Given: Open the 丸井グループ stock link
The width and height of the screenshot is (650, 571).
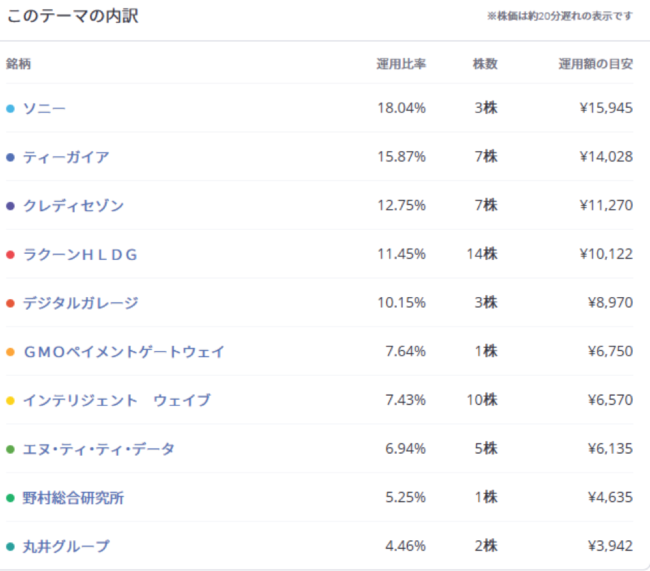Looking at the screenshot, I should tap(66, 547).
